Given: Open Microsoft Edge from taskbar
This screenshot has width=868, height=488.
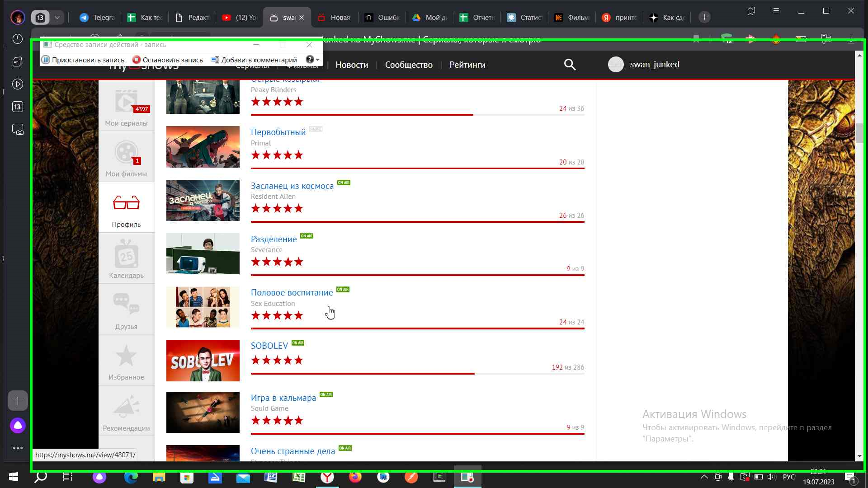Looking at the screenshot, I should click(x=131, y=477).
